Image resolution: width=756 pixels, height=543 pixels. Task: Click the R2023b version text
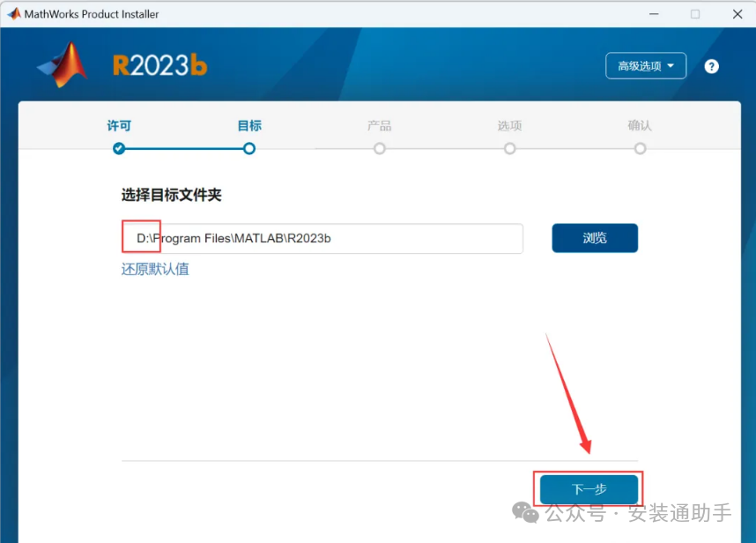coord(160,65)
